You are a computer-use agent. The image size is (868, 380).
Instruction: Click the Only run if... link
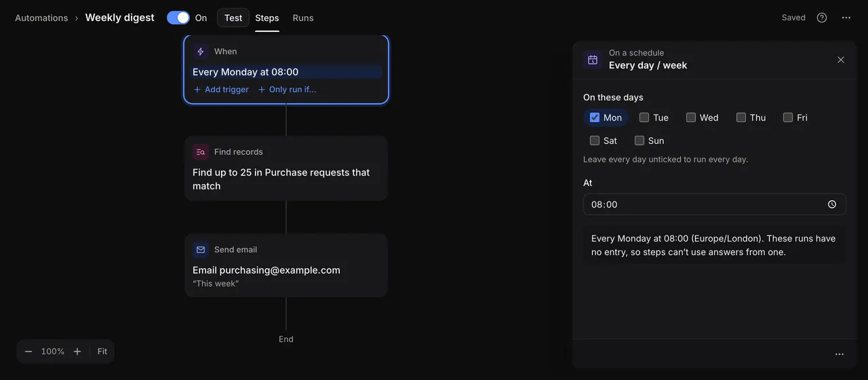[287, 90]
